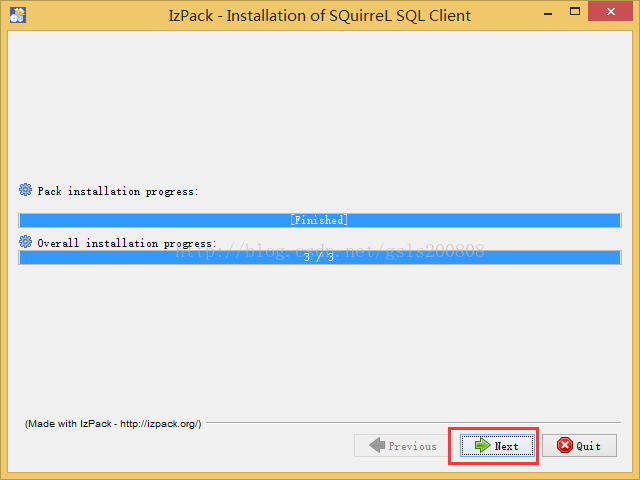Click the gear icon beside Pack installation progress

25,190
